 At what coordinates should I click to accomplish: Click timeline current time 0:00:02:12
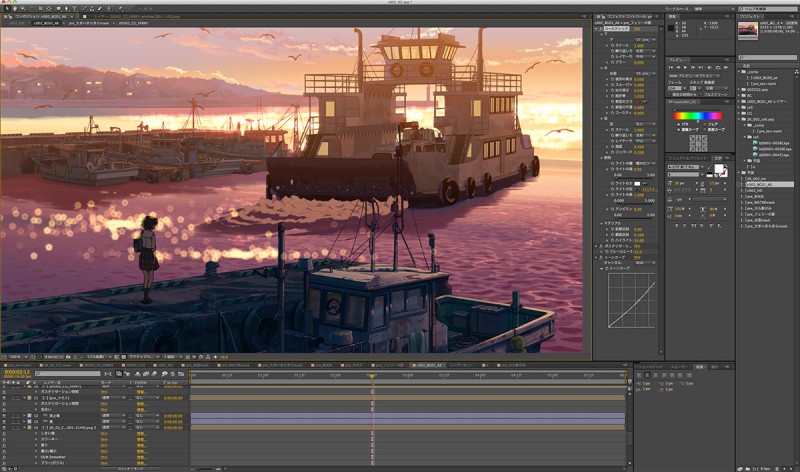point(17,372)
